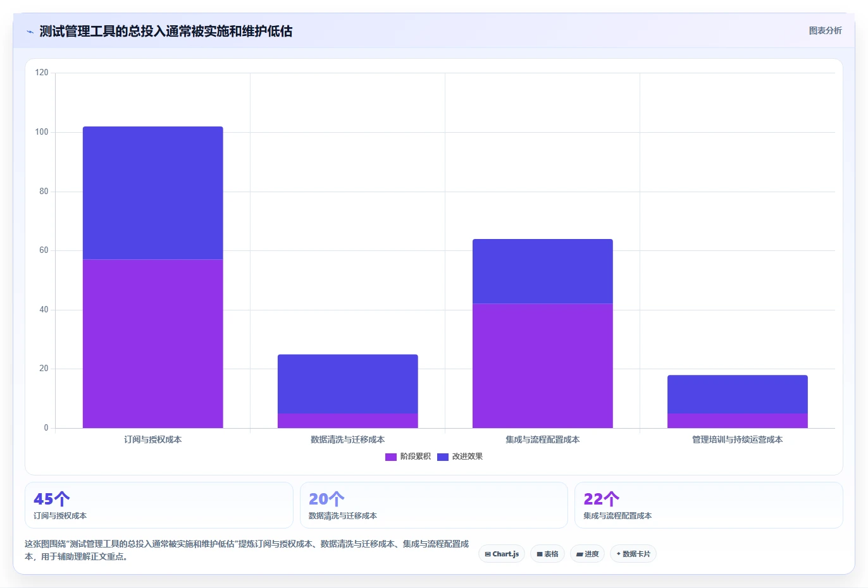868x588 pixels.
Task: Click the blue segment of 订阅与授权成本 bar
Action: tap(153, 193)
